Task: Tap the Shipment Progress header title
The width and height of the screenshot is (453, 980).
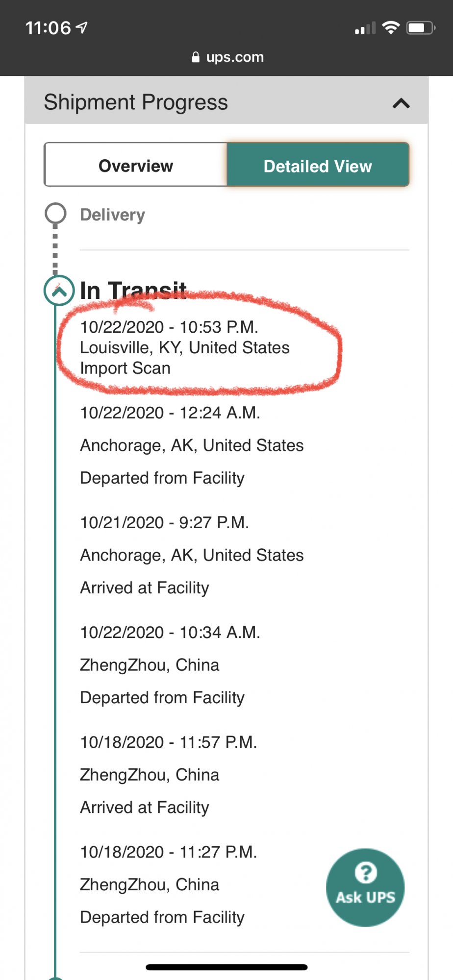Action: pos(136,102)
